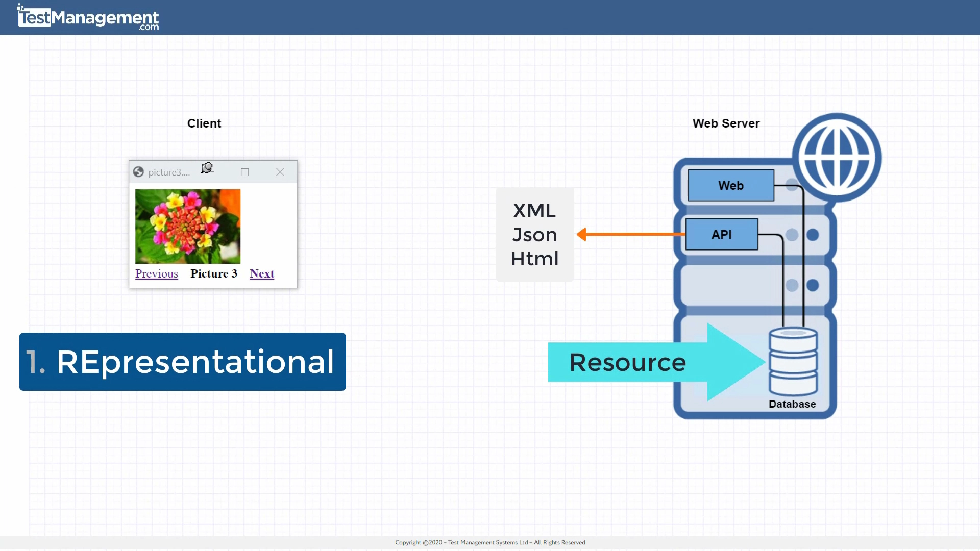This screenshot has height=551, width=980.
Task: Click the Picture 3 caption text
Action: [x=213, y=273]
